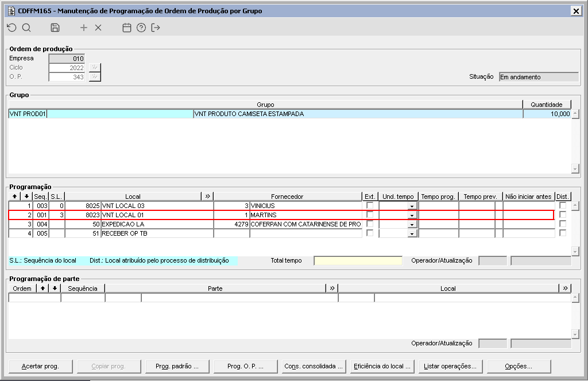Toggle Ext. checkbox for COFERPAN row
Screen dimensions: 588x381
point(370,224)
